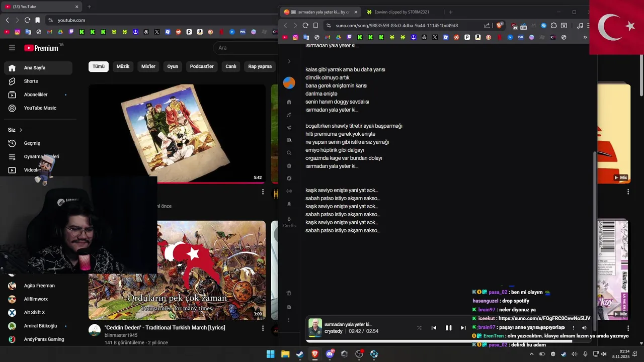644x362 pixels.
Task: Select the Mix'ler filter chip
Action: [148, 66]
